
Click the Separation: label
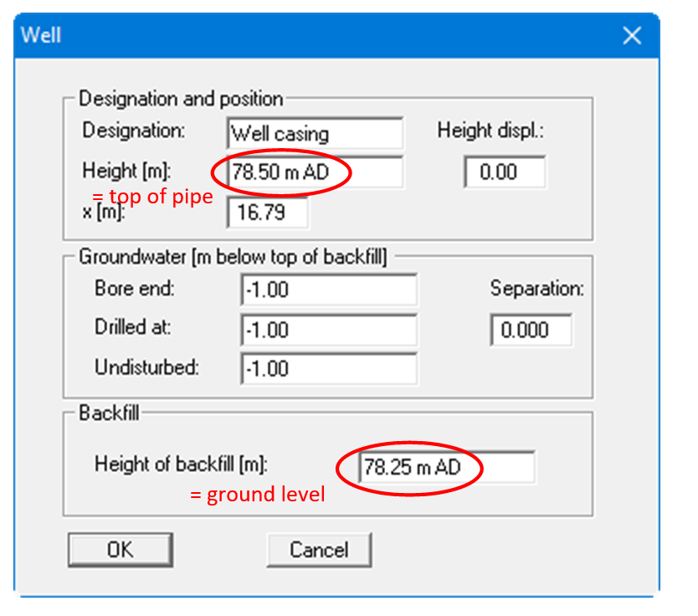[536, 290]
